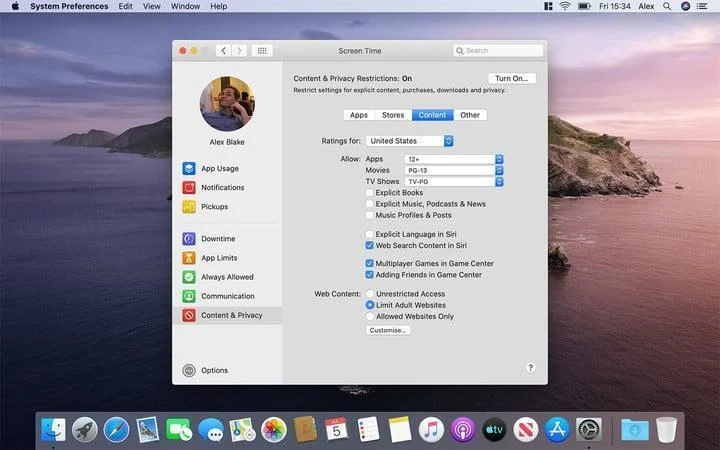Enable the Explicit Books checkbox
Viewport: 720px width, 450px height.
pos(369,193)
